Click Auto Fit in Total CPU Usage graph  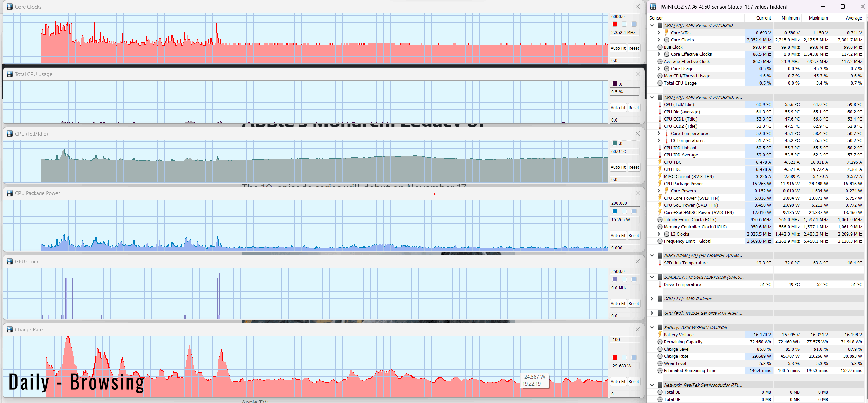tap(618, 108)
